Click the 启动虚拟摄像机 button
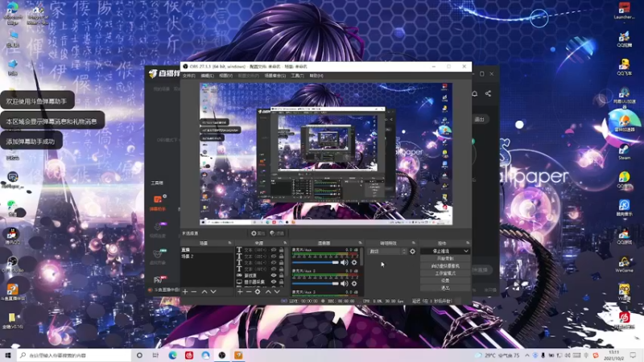This screenshot has width=644, height=362. click(x=445, y=266)
